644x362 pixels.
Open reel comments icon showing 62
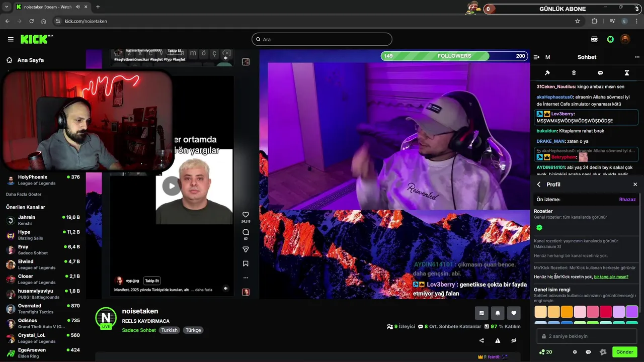coord(246,232)
